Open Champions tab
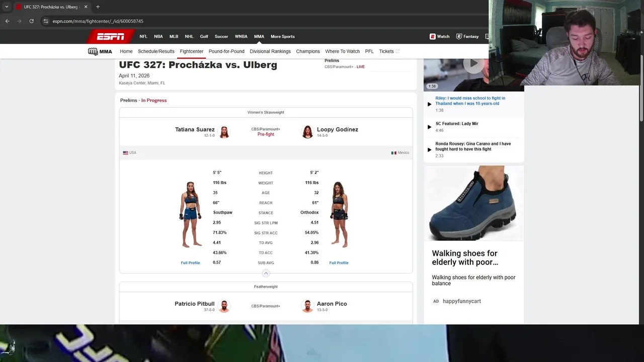The height and width of the screenshot is (362, 644). coord(308,51)
